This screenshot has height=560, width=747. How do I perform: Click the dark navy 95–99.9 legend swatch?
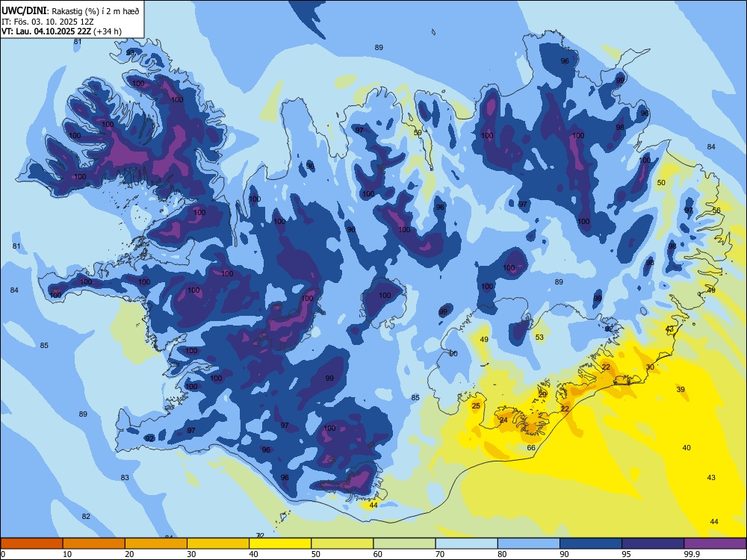(x=653, y=544)
